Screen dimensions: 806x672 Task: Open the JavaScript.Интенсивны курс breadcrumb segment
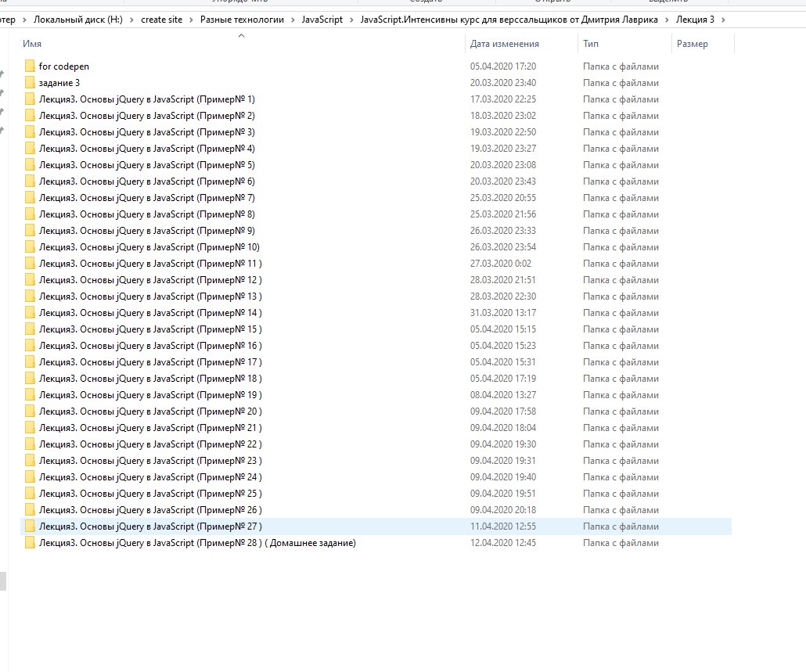click(509, 20)
